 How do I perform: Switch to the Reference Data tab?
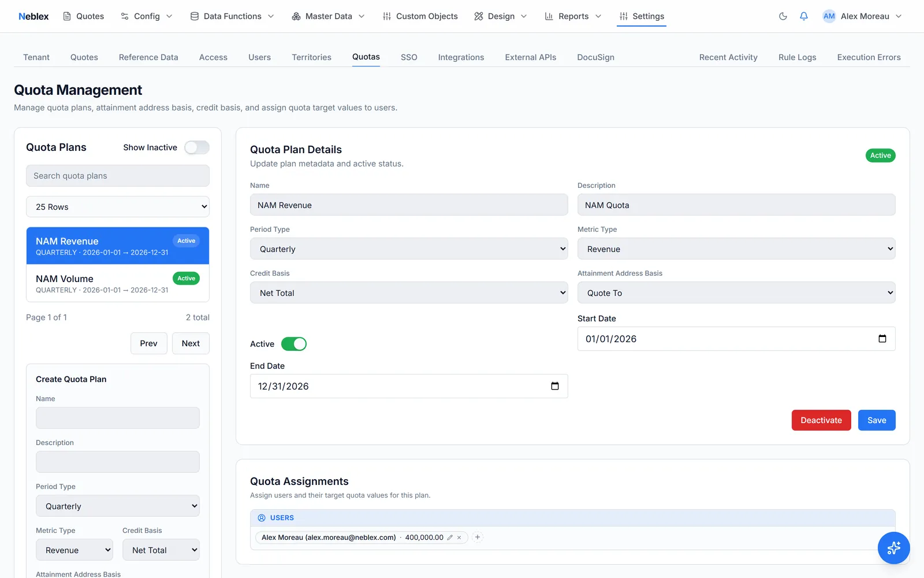pos(148,57)
